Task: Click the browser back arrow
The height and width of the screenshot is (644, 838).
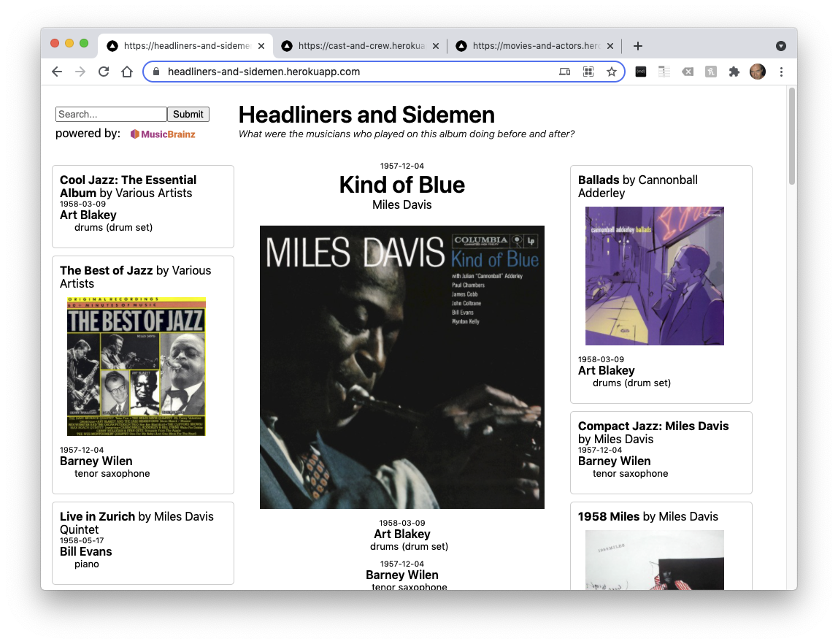Action: (57, 72)
